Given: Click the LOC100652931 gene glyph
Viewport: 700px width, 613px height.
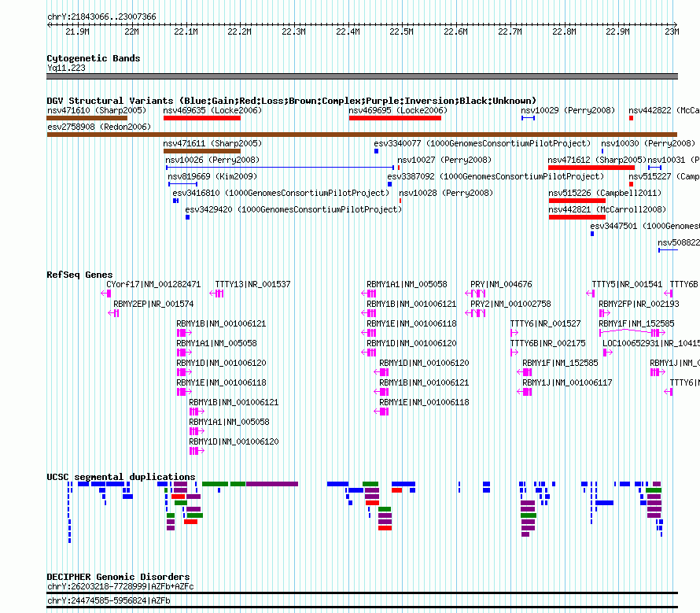Looking at the screenshot, I should (x=608, y=353).
